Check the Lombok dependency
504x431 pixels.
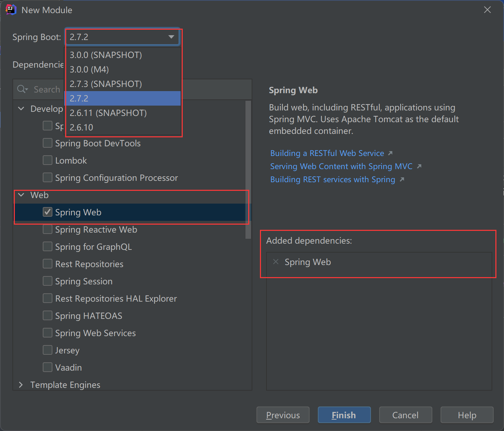48,160
